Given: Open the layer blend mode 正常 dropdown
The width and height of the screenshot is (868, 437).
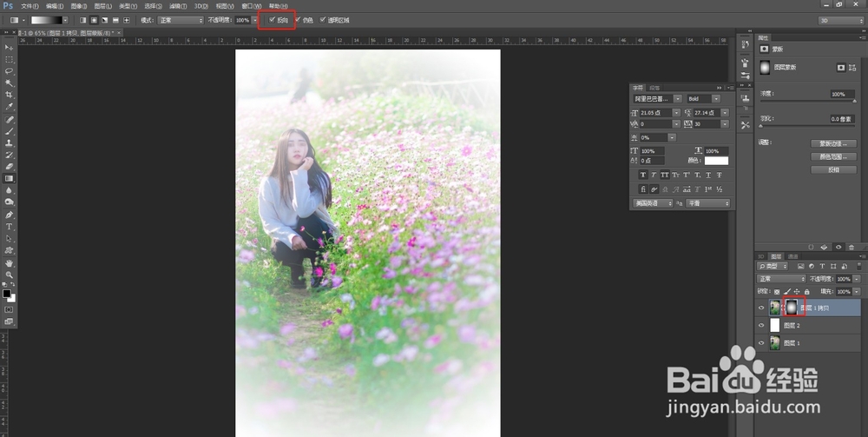Looking at the screenshot, I should [x=782, y=279].
